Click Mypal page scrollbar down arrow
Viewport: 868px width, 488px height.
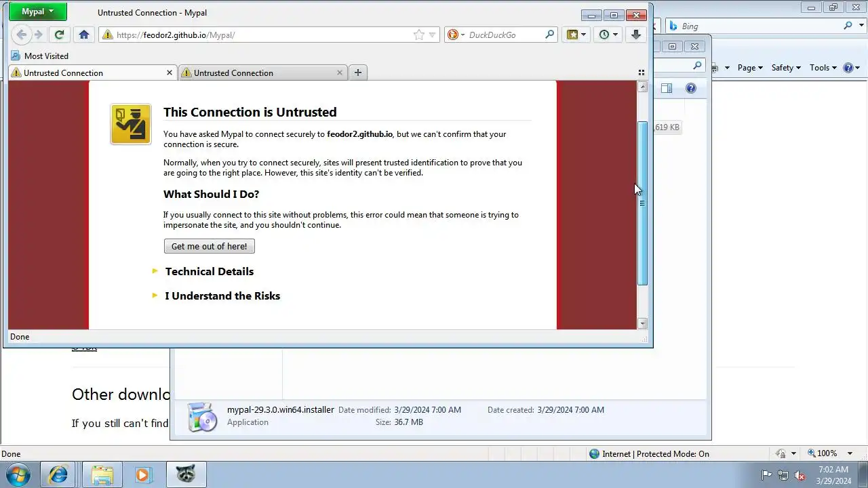[x=642, y=323]
